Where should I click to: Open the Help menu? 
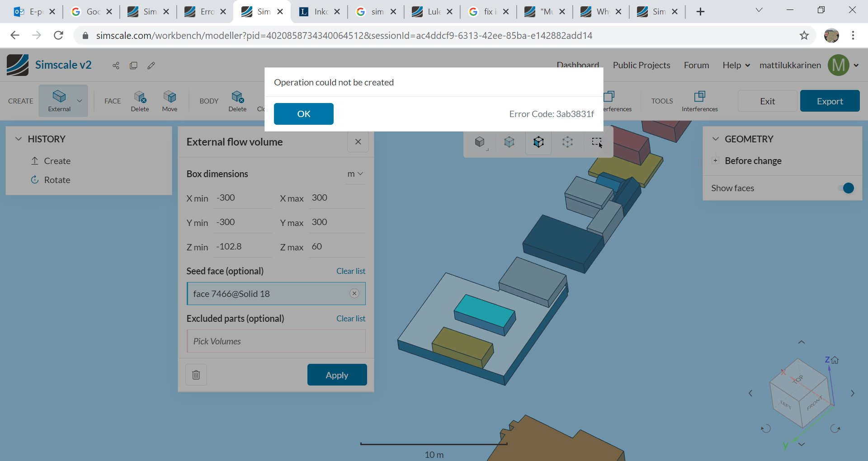click(x=736, y=65)
